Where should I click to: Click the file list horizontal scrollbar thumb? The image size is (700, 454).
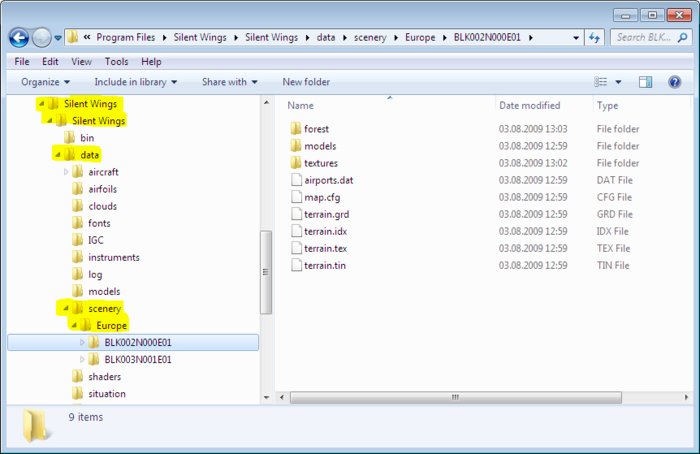tap(455, 397)
